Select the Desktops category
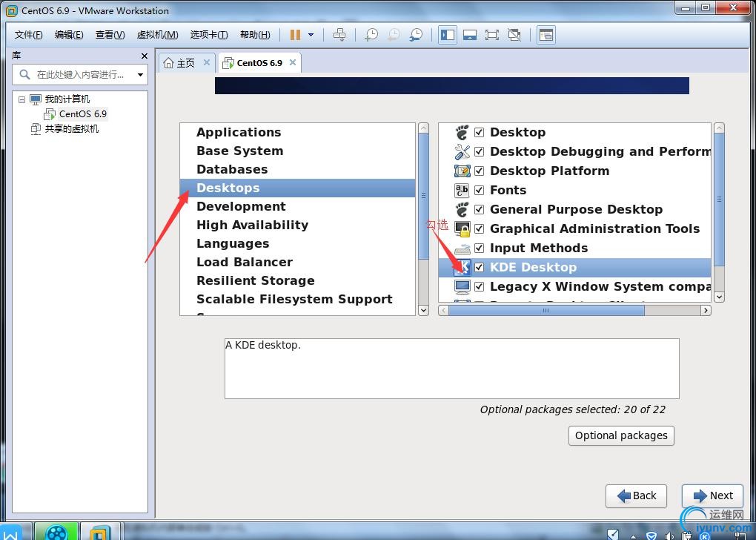This screenshot has height=540, width=756. [297, 188]
